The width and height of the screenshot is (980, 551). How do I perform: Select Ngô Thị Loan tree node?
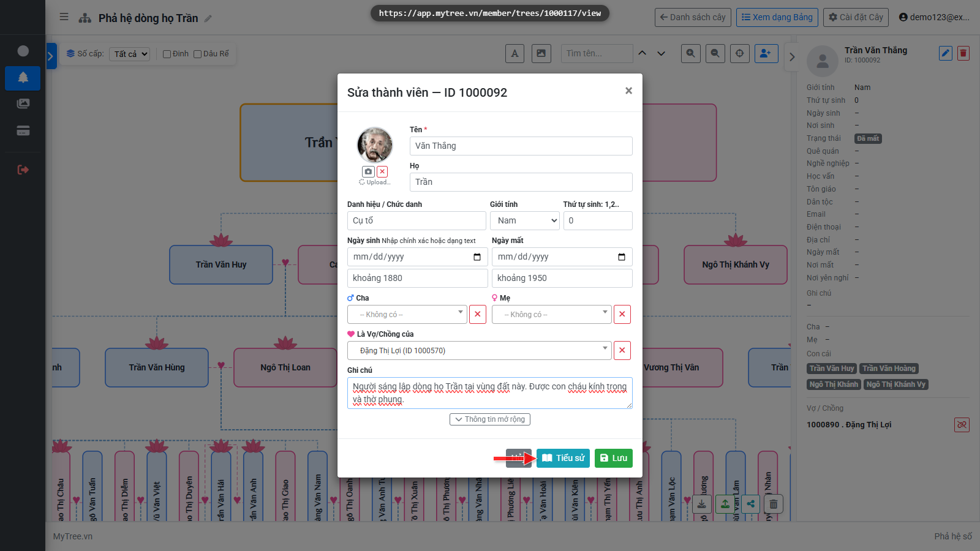coord(285,367)
